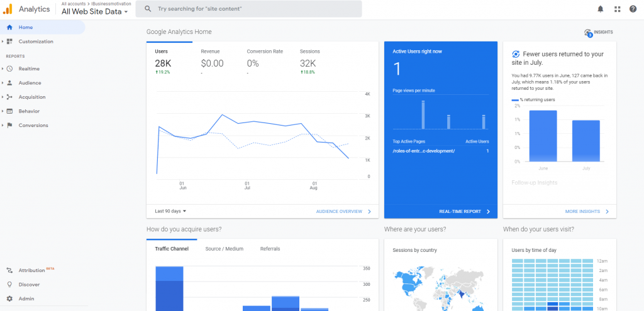Screen dimensions: 644x311
Task: Click "Where are your users?" heading
Action: [415, 229]
